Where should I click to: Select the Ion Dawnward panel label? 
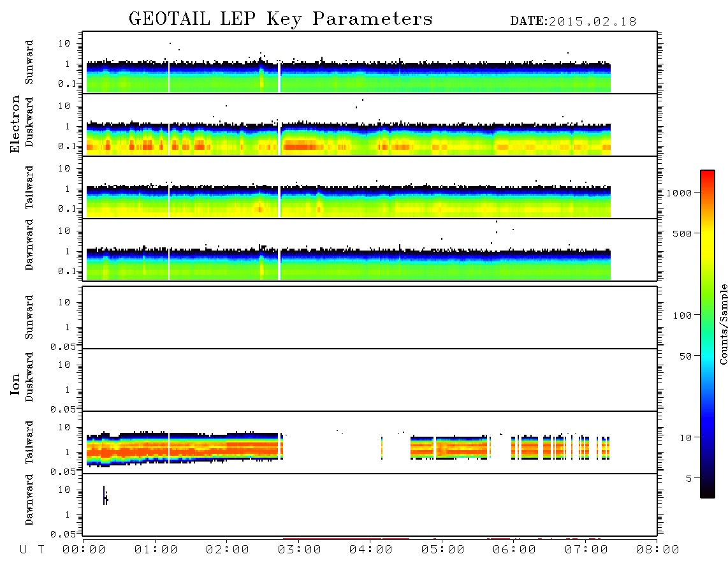(x=29, y=500)
